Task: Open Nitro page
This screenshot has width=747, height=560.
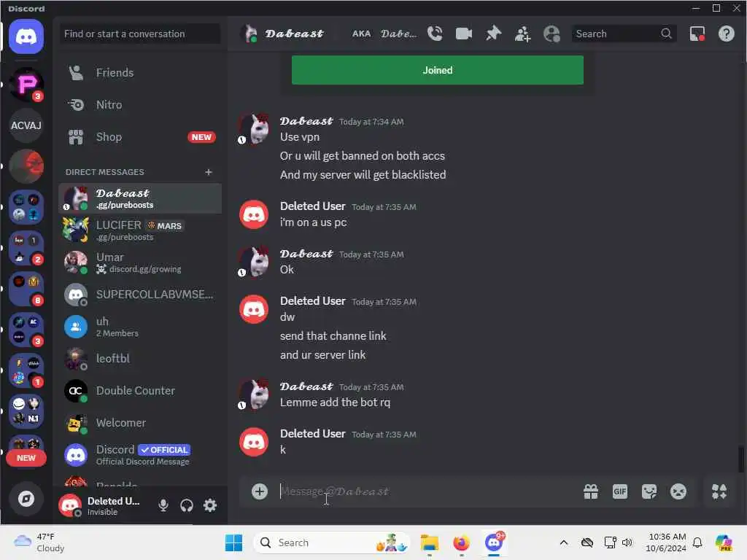Action: [140, 105]
